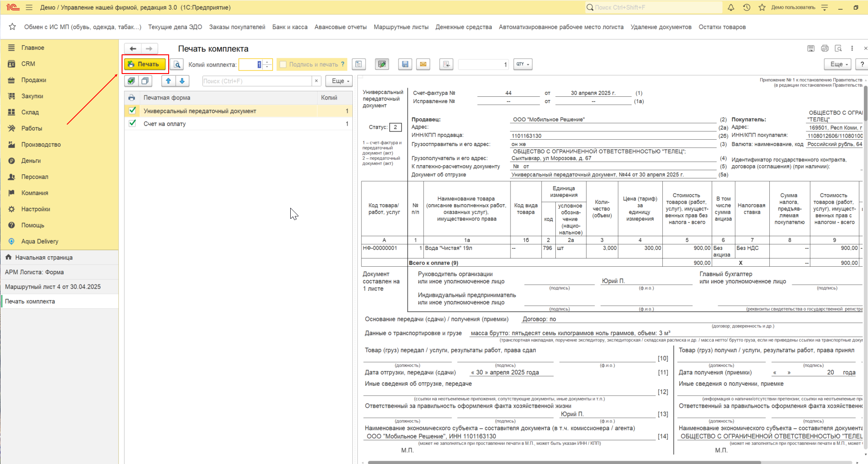Move selected form up with blue arrow

click(168, 81)
